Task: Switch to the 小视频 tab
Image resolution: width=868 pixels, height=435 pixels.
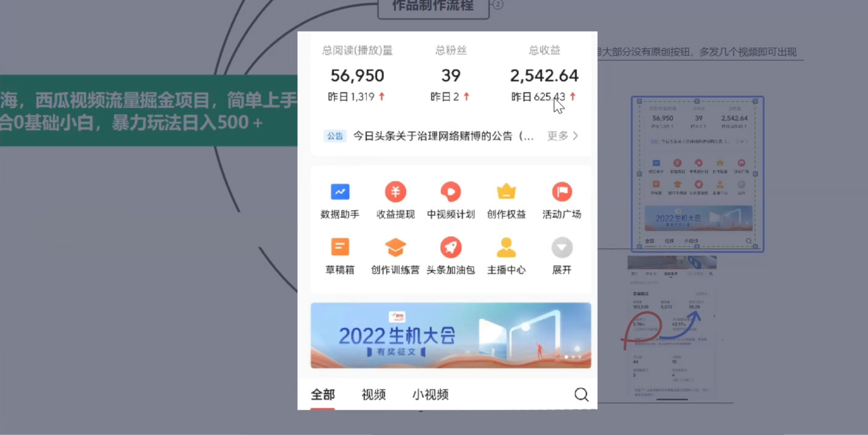Action: (x=429, y=395)
